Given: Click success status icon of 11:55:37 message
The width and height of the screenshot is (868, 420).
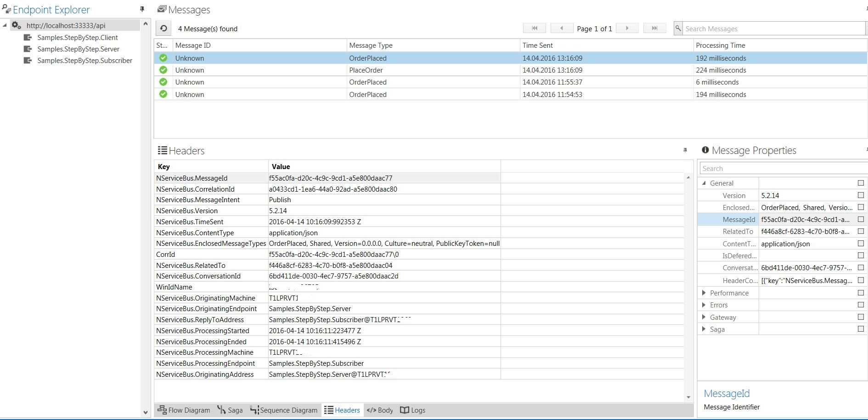Looking at the screenshot, I should tap(163, 82).
